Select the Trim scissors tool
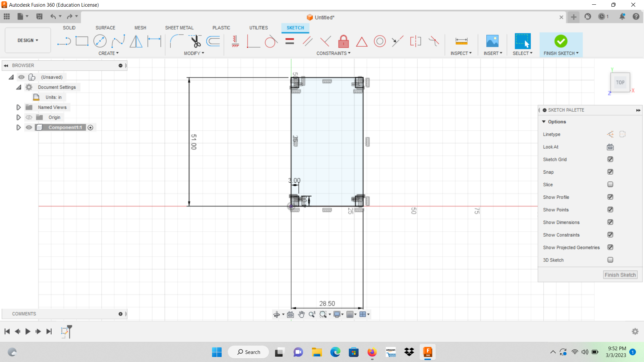The height and width of the screenshot is (362, 644). point(196,41)
